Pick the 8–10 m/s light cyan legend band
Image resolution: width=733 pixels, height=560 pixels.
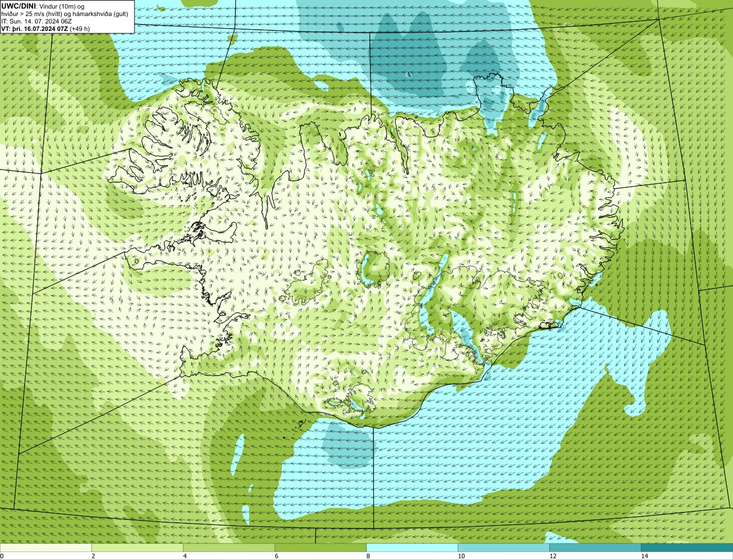pos(412,547)
